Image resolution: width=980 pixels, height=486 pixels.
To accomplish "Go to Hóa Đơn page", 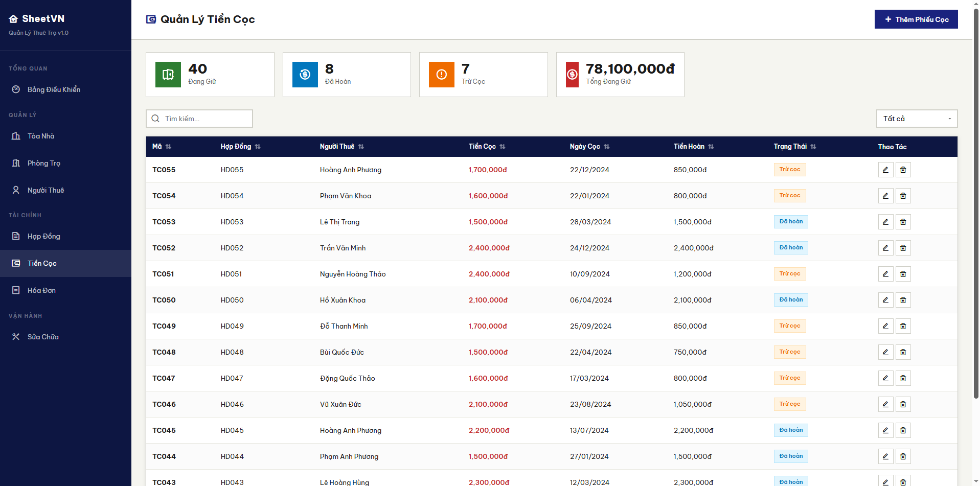I will click(x=65, y=290).
